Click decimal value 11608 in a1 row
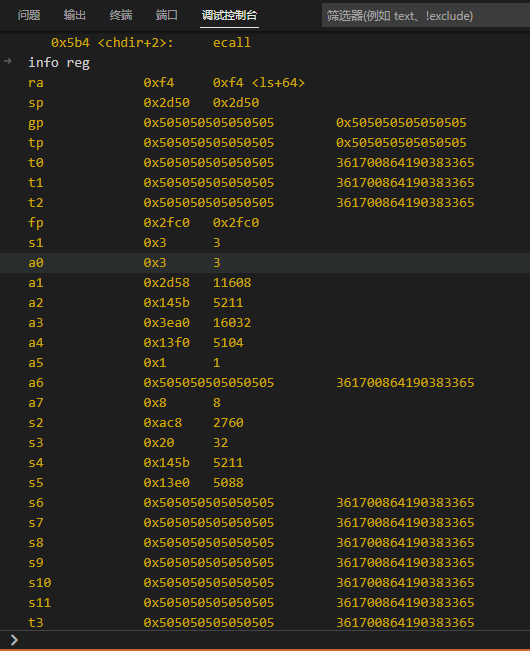The width and height of the screenshot is (530, 651). coord(232,283)
